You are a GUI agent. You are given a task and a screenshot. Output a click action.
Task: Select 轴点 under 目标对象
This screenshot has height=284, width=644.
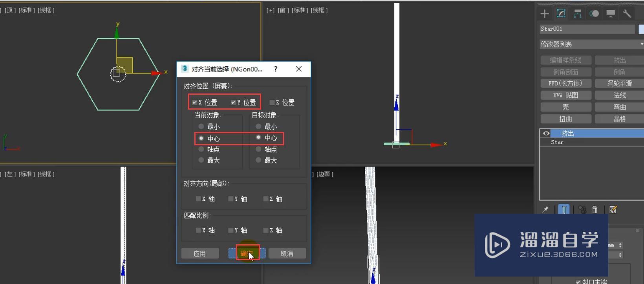pyautogui.click(x=258, y=149)
